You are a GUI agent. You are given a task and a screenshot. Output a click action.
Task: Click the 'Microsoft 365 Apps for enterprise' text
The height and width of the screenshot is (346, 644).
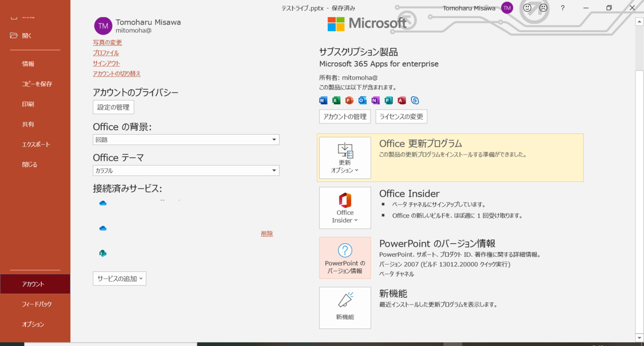(x=379, y=64)
